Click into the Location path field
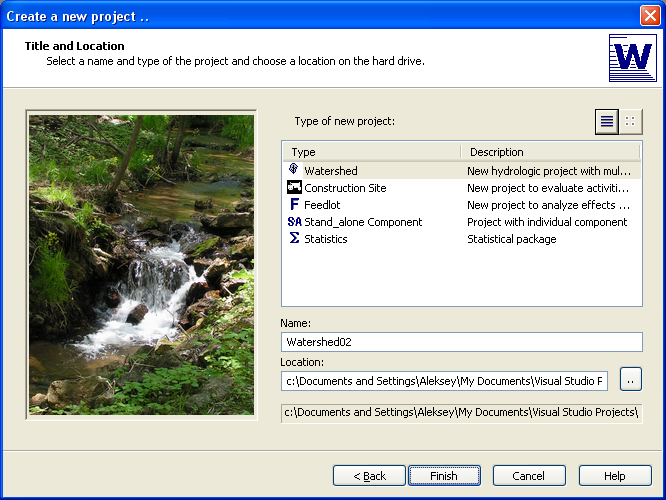666x500 pixels. click(444, 381)
